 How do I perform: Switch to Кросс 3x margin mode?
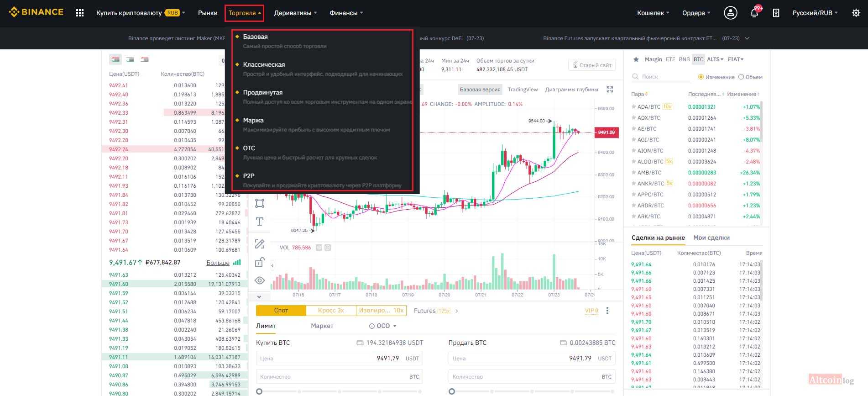[x=331, y=310]
